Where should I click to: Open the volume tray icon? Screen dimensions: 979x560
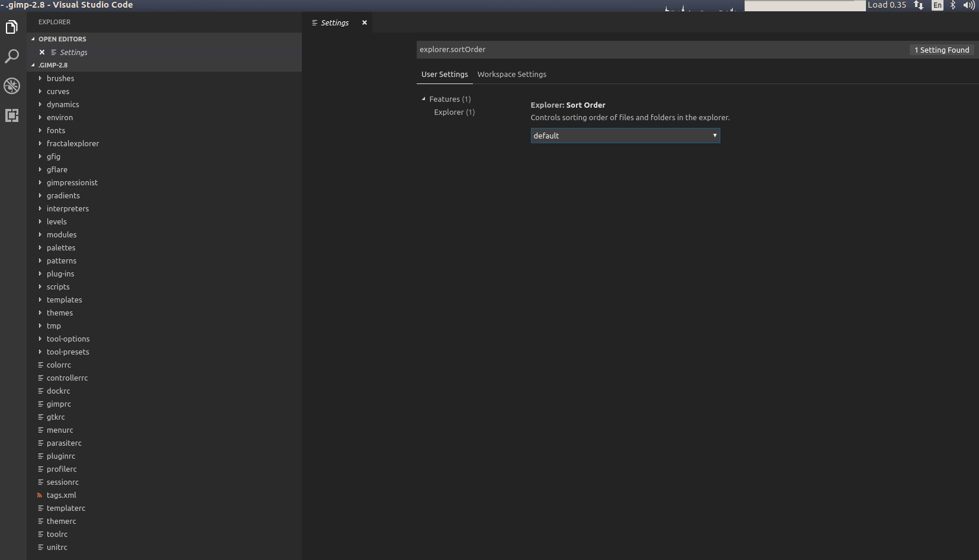(969, 5)
